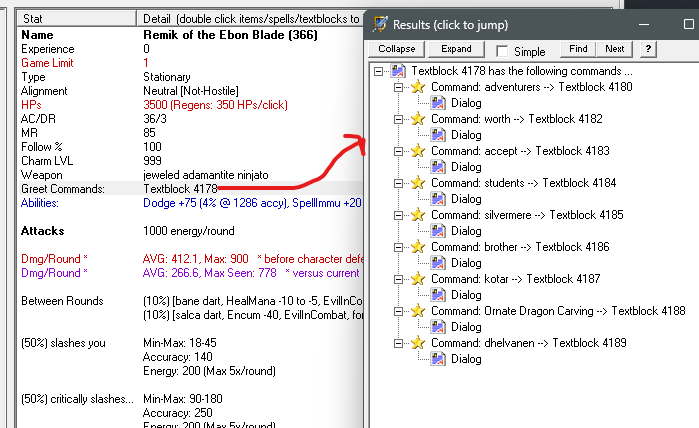Click the Next button

pos(615,49)
